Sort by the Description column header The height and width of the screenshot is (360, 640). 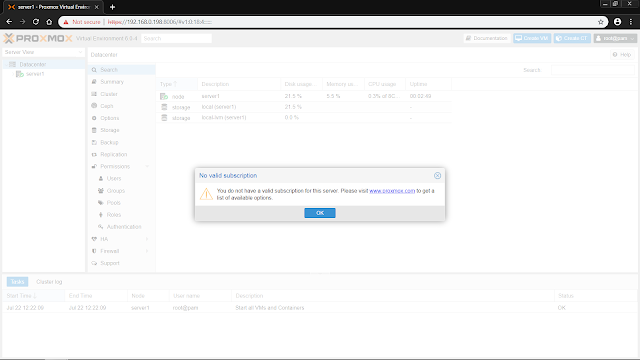239,84
